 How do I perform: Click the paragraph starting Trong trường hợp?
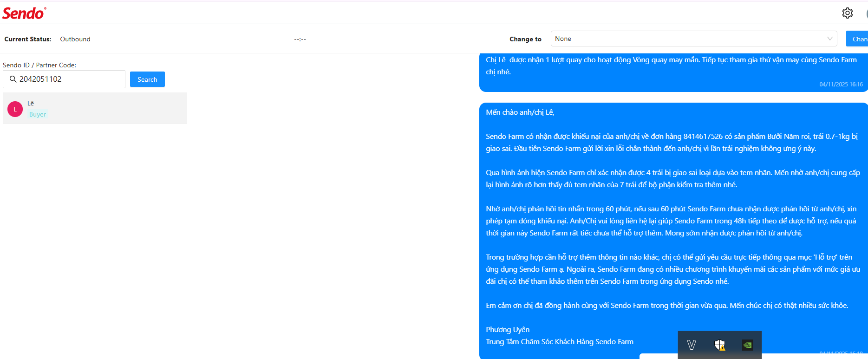673,269
